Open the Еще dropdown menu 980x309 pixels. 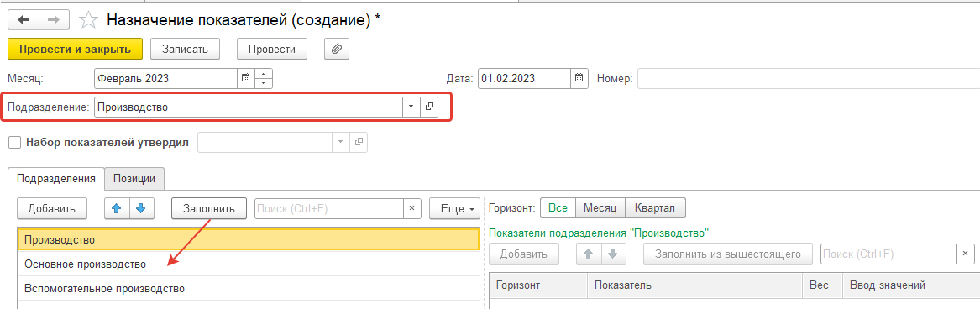click(x=454, y=209)
